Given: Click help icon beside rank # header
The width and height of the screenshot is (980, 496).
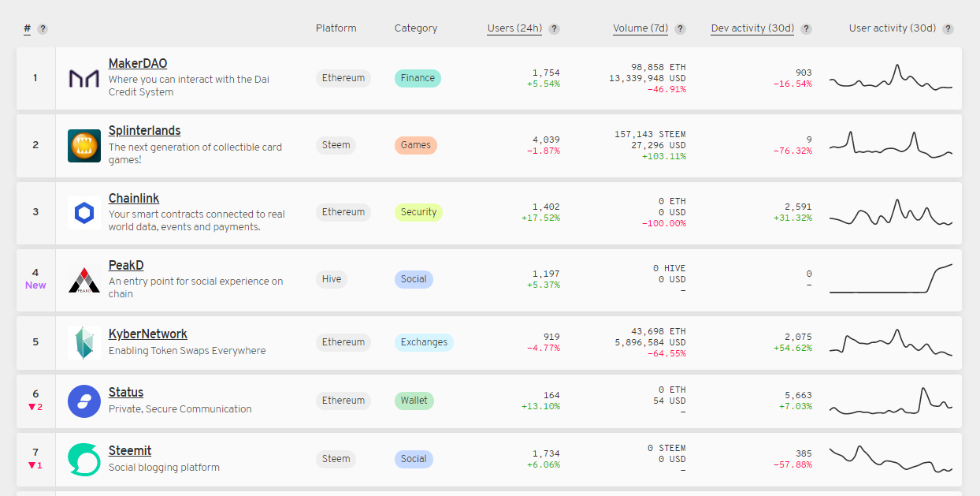Looking at the screenshot, I should point(43,28).
